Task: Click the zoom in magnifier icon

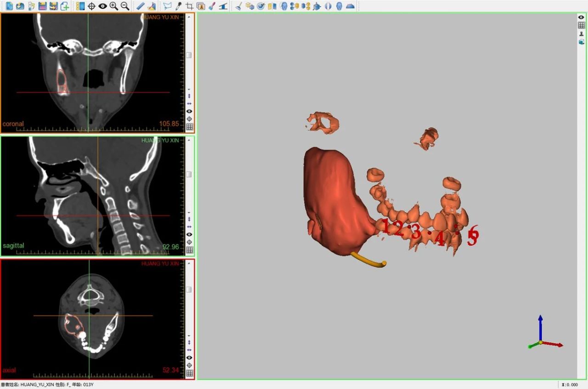Action: (x=113, y=6)
